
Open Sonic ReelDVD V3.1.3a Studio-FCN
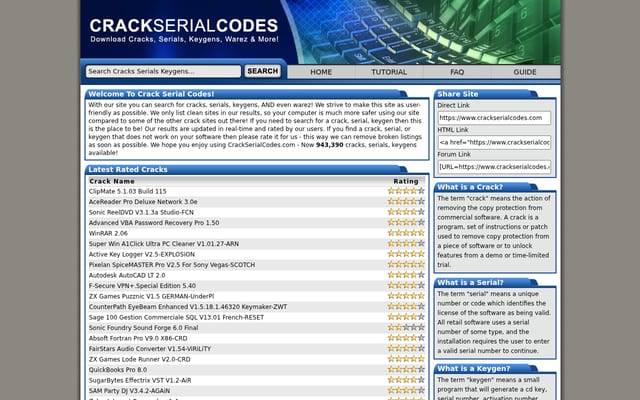click(141, 212)
